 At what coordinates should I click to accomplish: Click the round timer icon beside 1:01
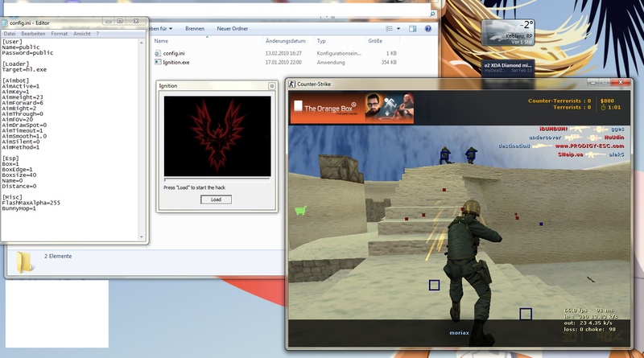tap(603, 108)
